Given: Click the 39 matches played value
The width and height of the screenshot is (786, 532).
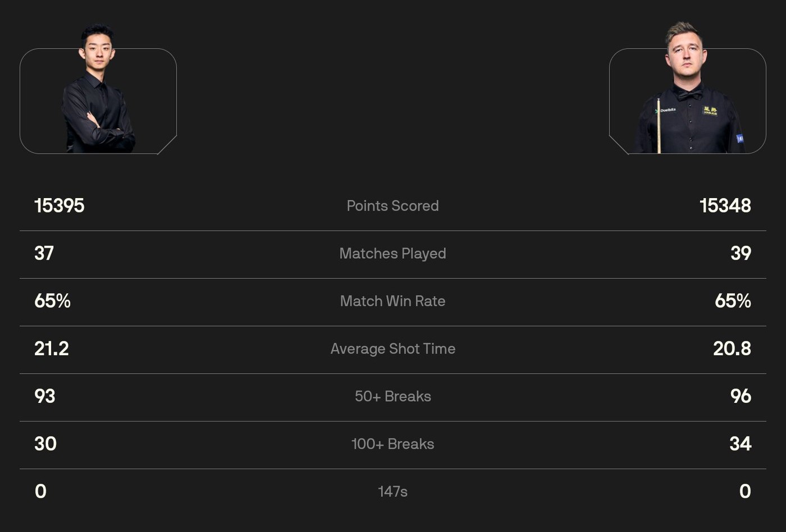Looking at the screenshot, I should [x=741, y=254].
